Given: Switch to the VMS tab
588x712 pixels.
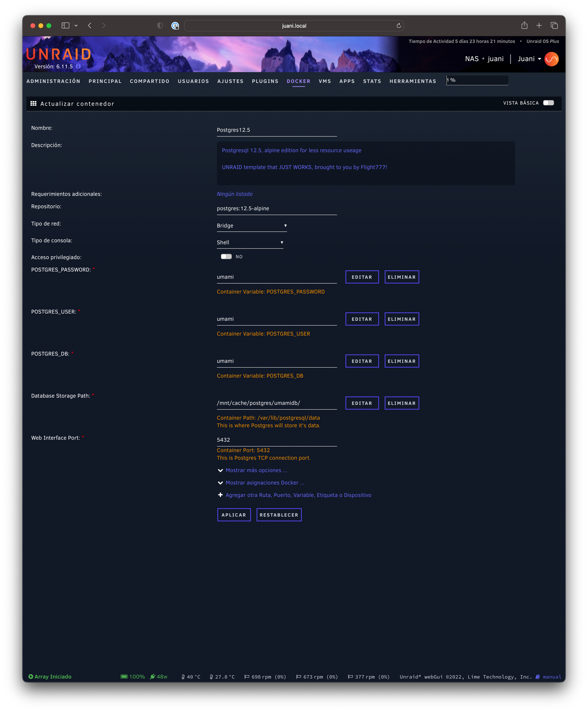Looking at the screenshot, I should click(325, 81).
